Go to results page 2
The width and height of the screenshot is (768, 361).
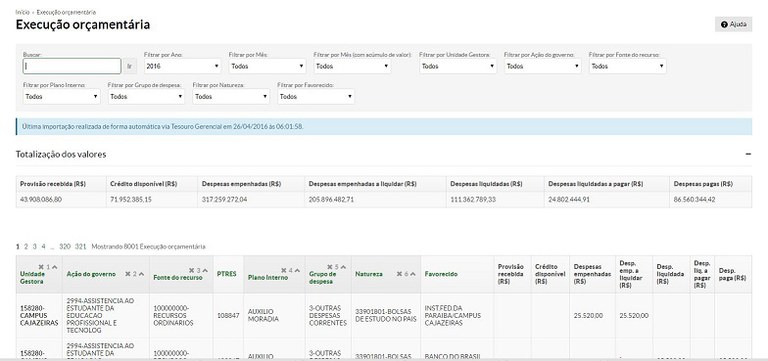point(26,246)
